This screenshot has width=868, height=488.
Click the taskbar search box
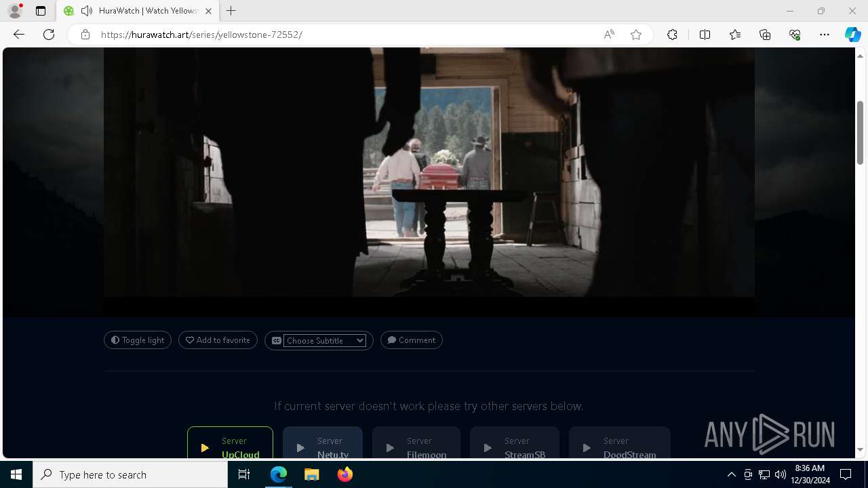130,474
